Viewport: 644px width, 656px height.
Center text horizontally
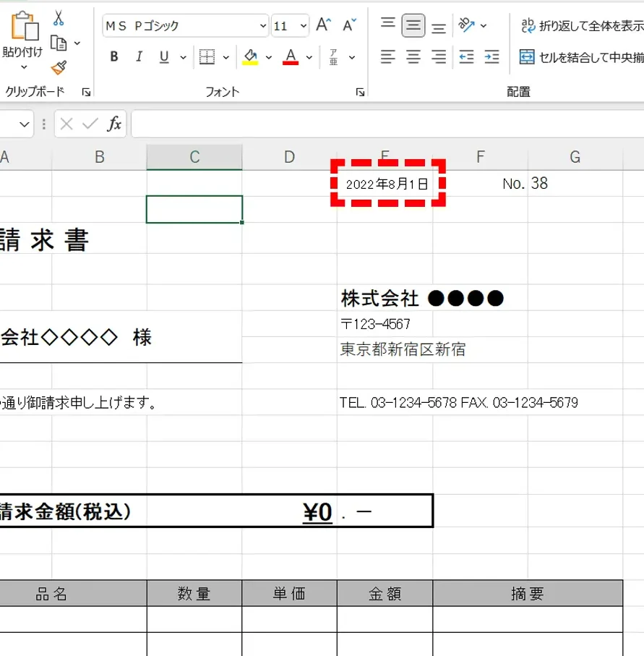pos(413,56)
